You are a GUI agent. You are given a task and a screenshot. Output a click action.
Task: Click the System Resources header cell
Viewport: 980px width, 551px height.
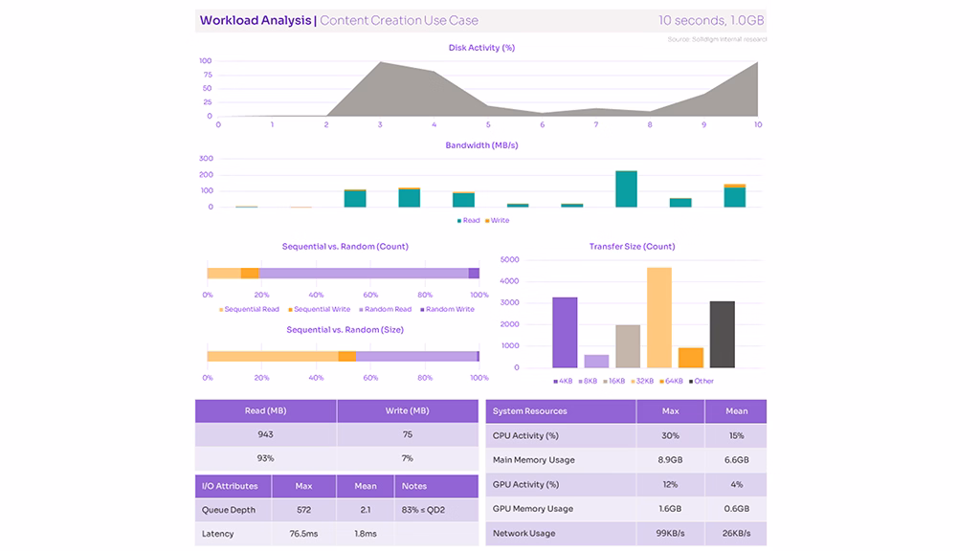561,411
